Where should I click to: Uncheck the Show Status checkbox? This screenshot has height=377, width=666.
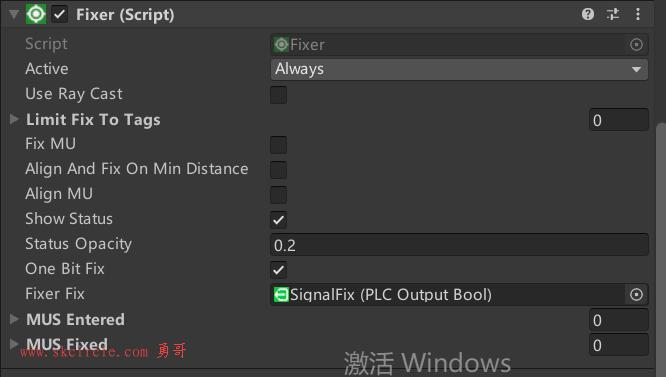coord(278,220)
